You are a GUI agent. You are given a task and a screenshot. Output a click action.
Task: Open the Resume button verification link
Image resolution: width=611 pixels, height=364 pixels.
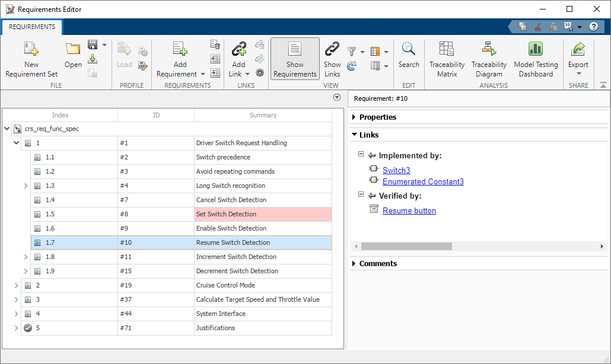409,210
